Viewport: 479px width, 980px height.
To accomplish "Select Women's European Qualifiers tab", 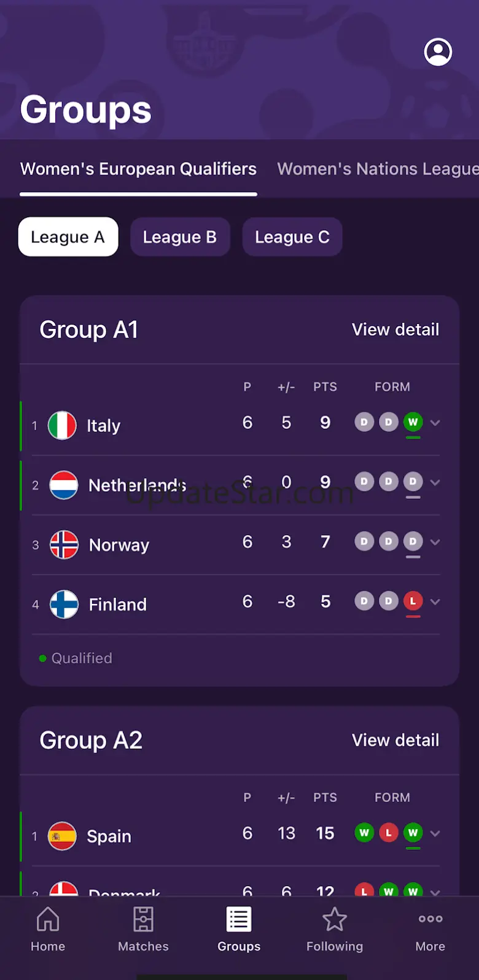I will (138, 169).
